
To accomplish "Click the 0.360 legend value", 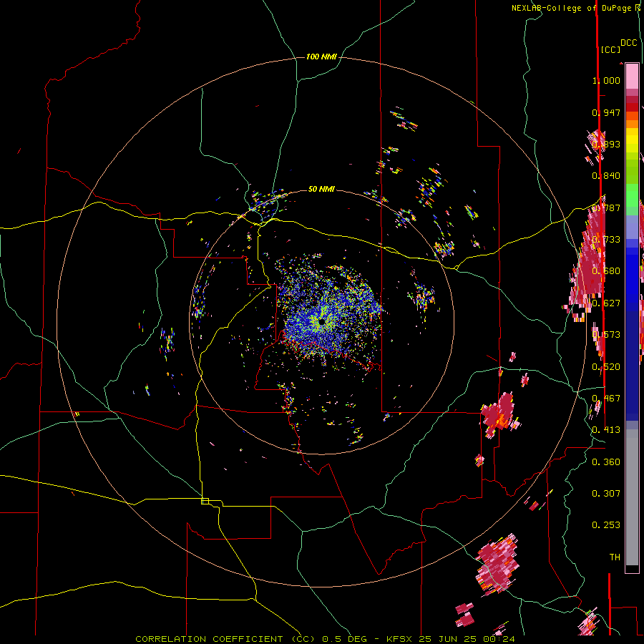I will (x=606, y=462).
